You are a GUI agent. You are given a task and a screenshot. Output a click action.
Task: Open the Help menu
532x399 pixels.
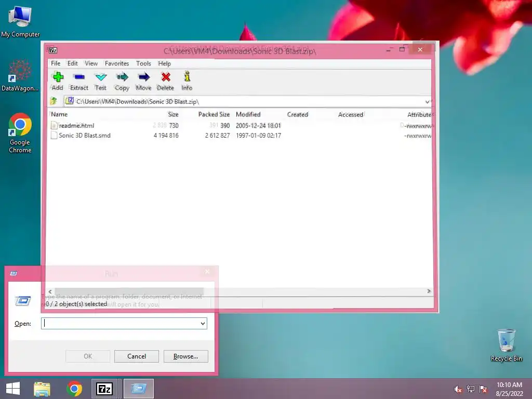pos(164,63)
